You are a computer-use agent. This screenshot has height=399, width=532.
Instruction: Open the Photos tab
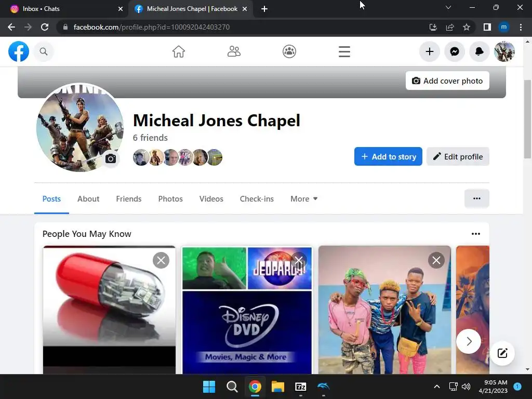[170, 199]
